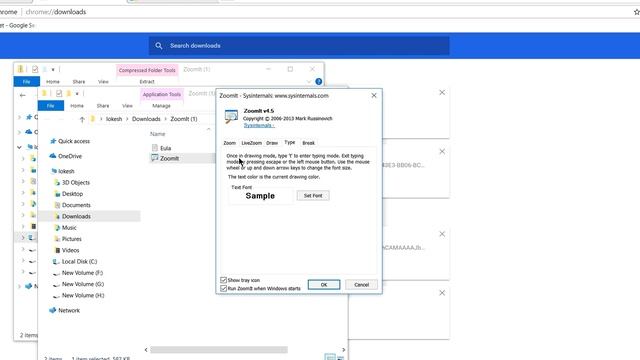Close the ZoomIt options dialog

coord(374,96)
